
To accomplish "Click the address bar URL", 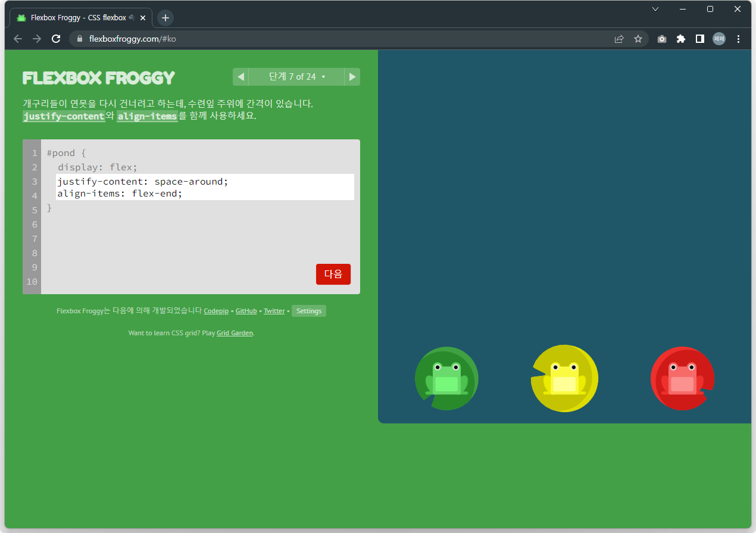I will [x=133, y=39].
